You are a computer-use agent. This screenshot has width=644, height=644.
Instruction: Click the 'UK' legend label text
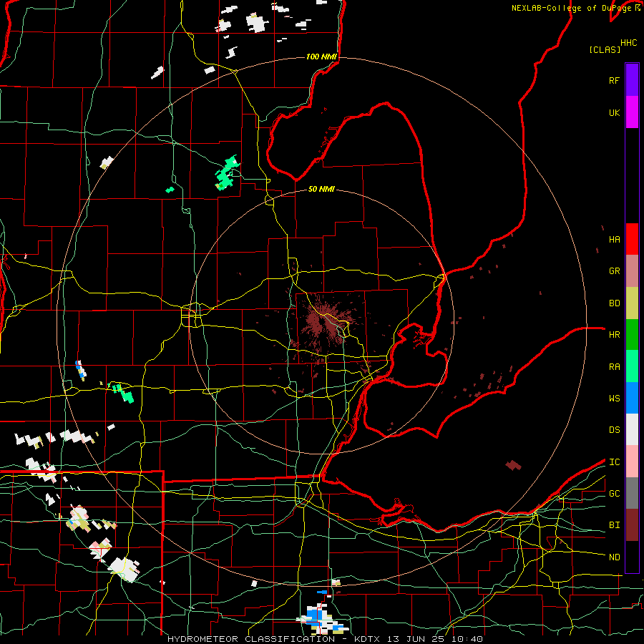click(614, 112)
